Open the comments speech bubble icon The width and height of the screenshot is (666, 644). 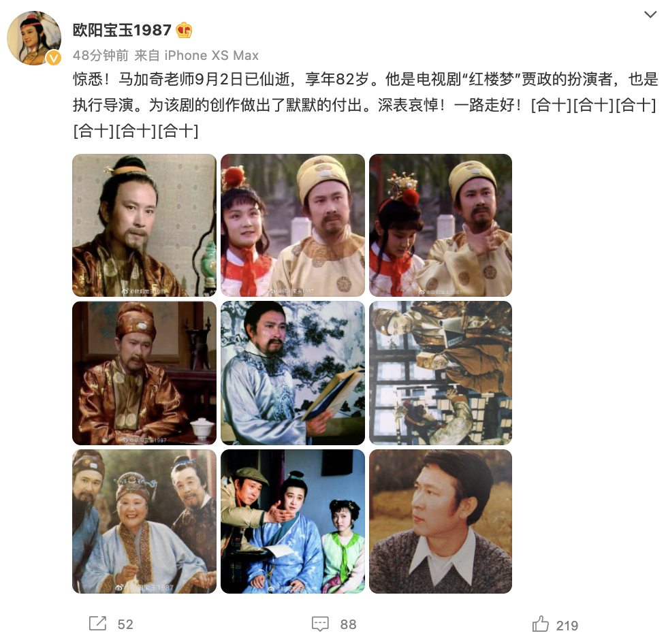click(x=320, y=624)
